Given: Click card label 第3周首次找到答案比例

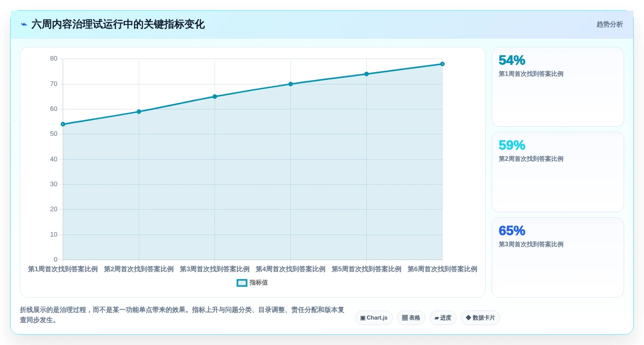Looking at the screenshot, I should 531,244.
